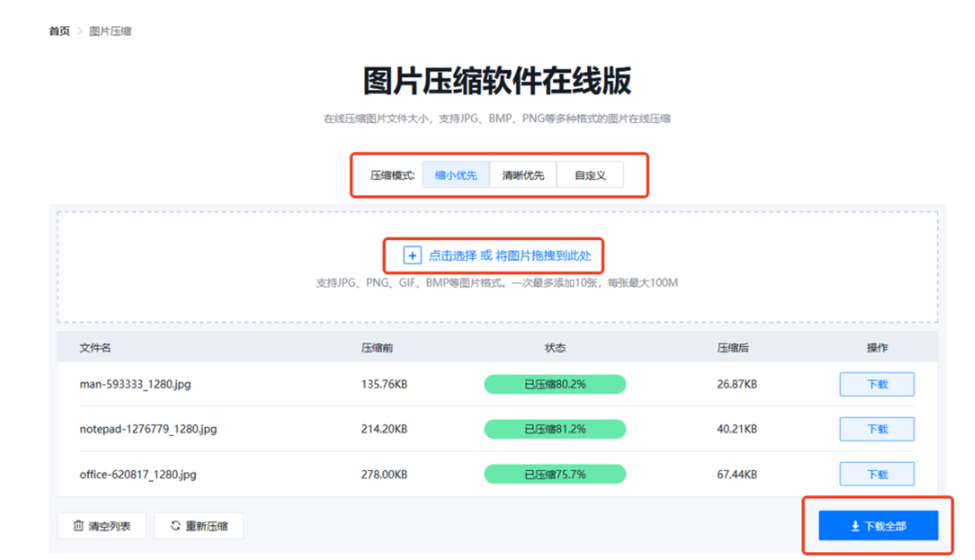Select 清晰优先 compression mode
Screen dimensions: 975x560
523,175
